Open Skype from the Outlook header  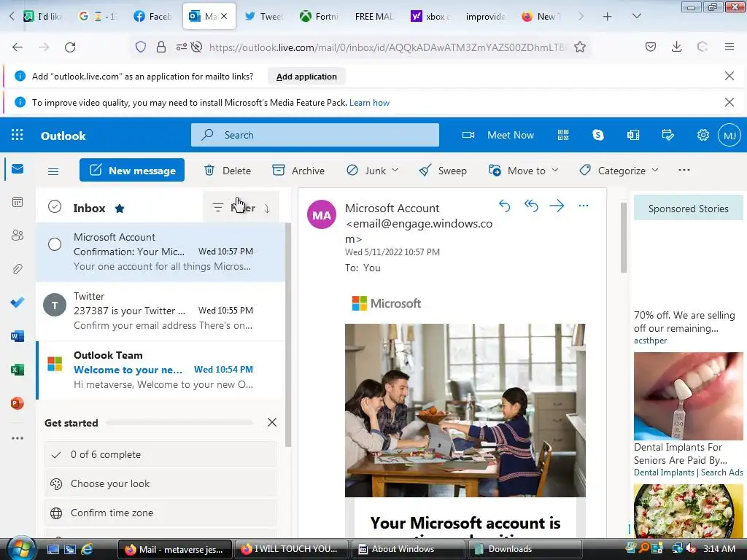point(598,135)
